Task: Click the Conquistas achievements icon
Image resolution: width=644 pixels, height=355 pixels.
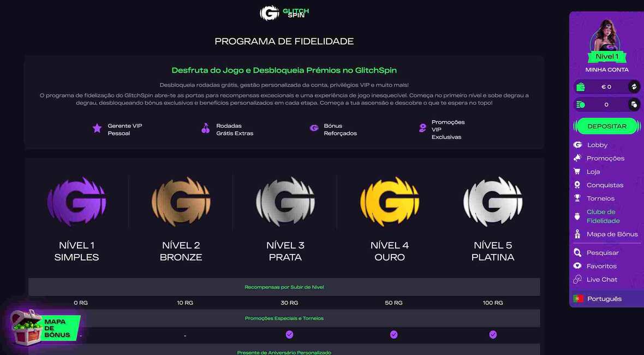Action: click(578, 185)
